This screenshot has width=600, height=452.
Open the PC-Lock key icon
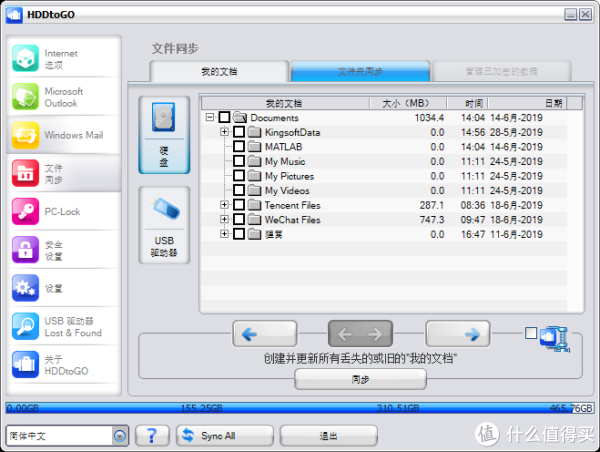point(25,211)
